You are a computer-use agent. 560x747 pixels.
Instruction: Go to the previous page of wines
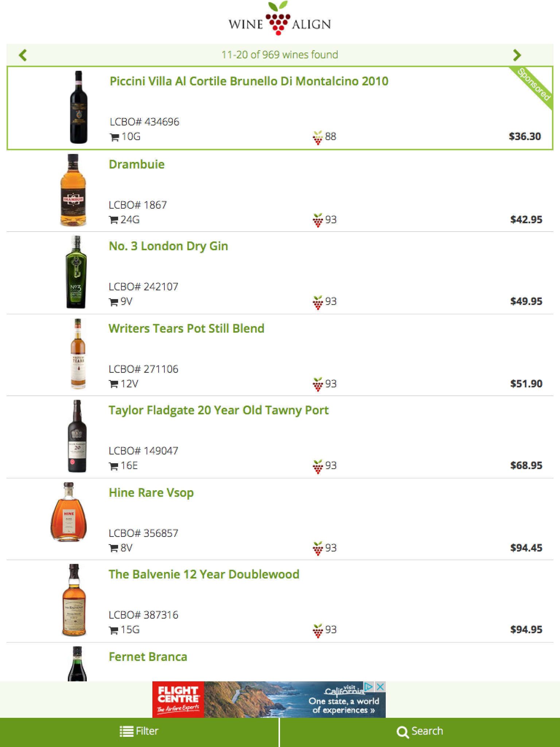point(23,55)
